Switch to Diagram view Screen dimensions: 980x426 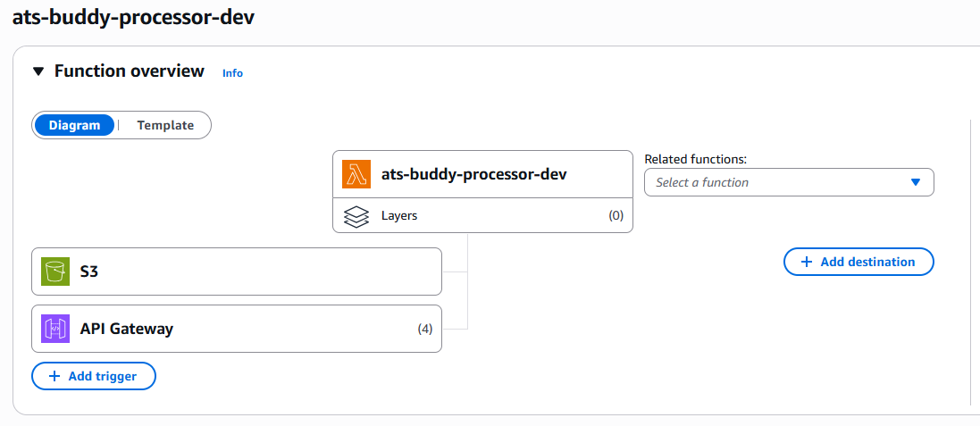tap(74, 125)
